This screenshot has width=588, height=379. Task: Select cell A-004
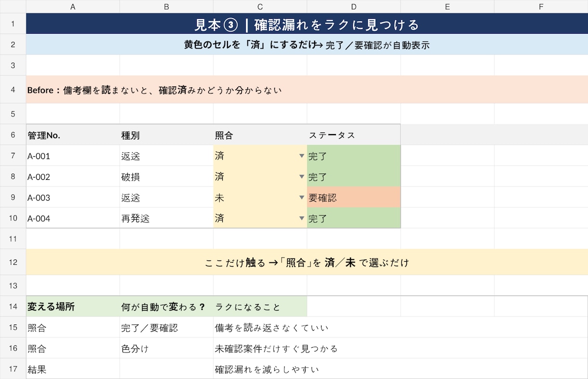pyautogui.click(x=73, y=218)
